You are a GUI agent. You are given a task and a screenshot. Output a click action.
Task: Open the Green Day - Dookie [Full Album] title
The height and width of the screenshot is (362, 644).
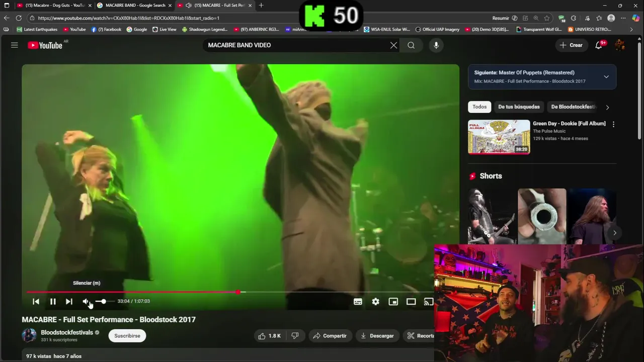569,123
